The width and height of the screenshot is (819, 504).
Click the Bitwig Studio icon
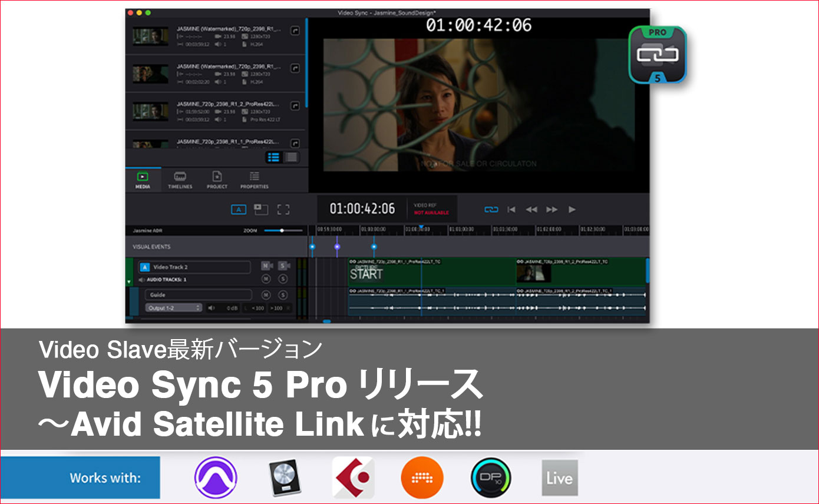coord(422,478)
